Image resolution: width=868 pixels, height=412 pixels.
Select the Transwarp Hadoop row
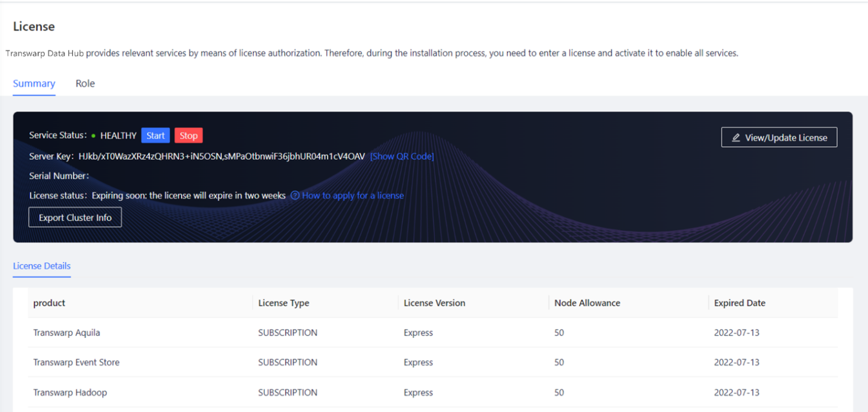[433, 392]
